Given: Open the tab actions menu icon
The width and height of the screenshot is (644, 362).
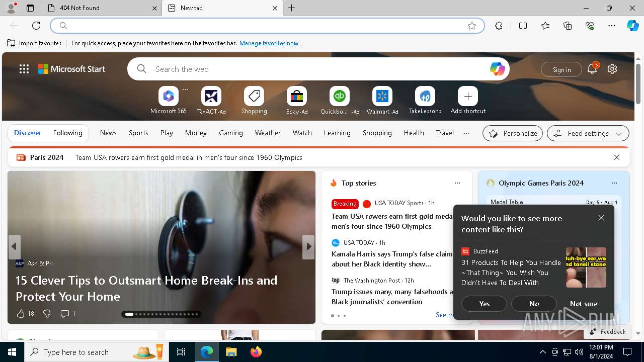Looking at the screenshot, I should 30,8.
